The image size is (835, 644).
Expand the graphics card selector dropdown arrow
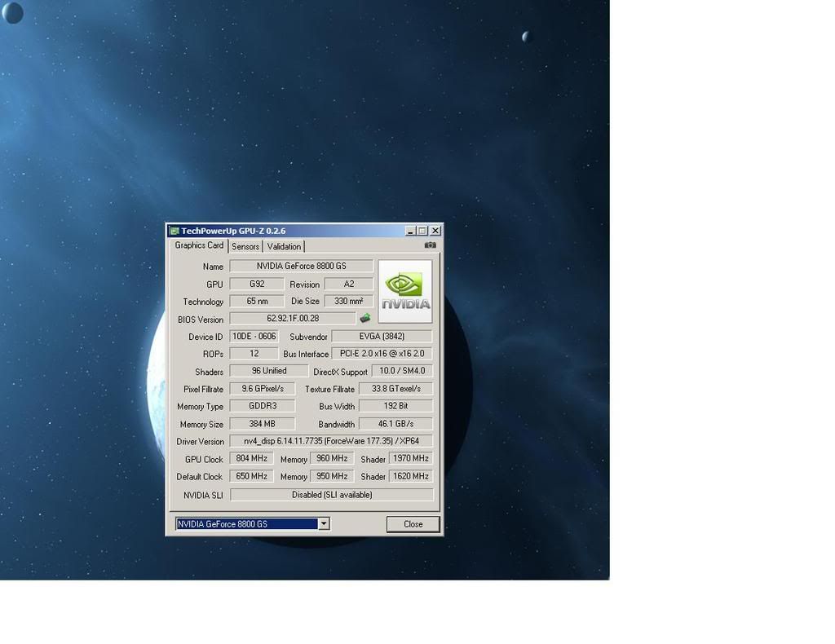[x=324, y=524]
